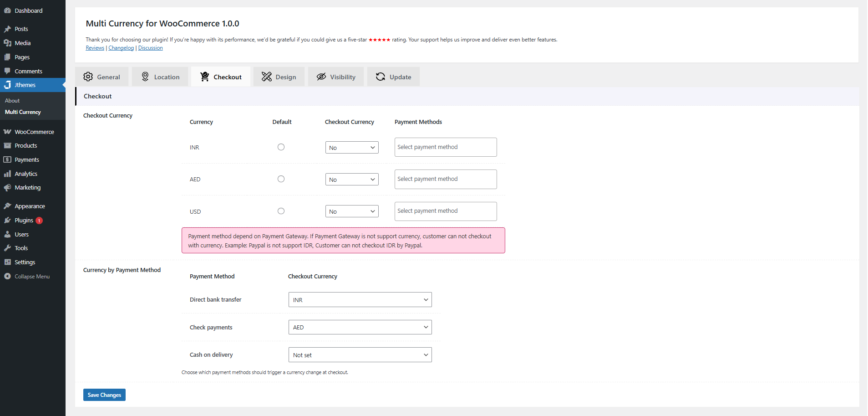Click the Analytics bar chart icon
This screenshot has height=416, width=868.
click(7, 174)
